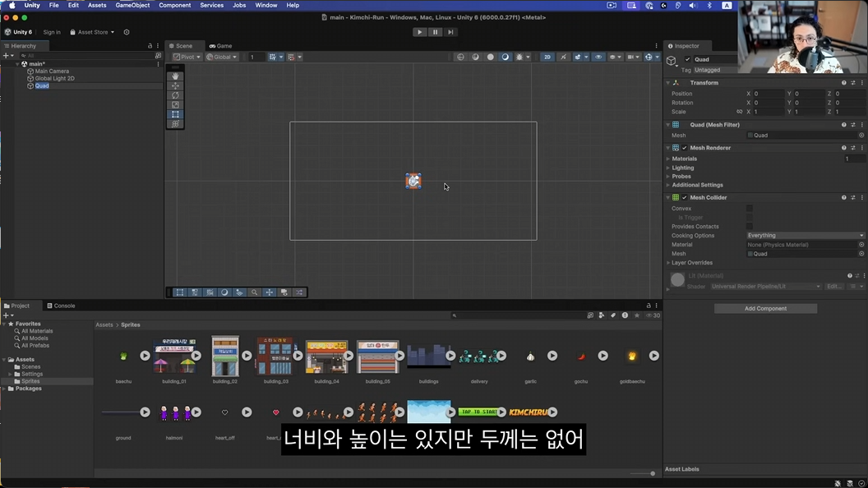The height and width of the screenshot is (488, 868).
Task: Expand the Lighting section
Action: [x=668, y=168]
